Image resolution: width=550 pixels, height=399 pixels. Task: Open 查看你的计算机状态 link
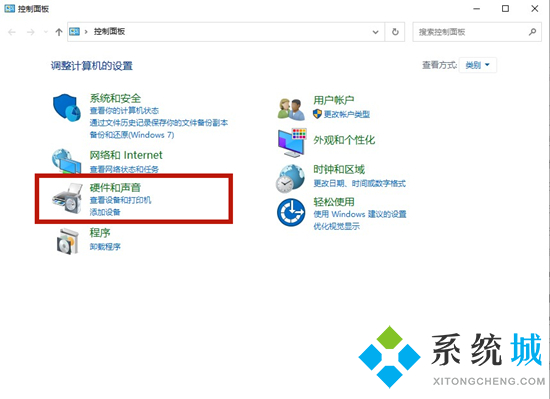click(x=124, y=111)
